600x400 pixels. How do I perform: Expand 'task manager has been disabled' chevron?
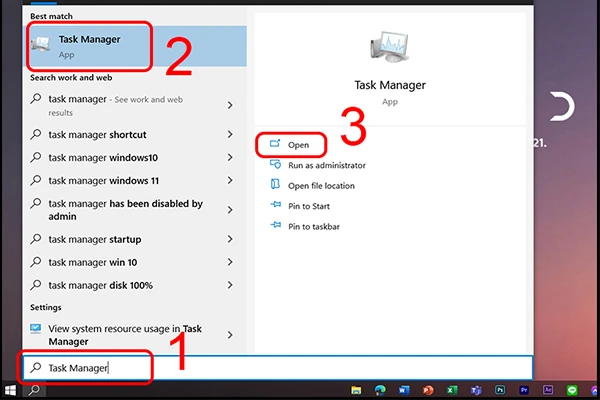[x=230, y=210]
